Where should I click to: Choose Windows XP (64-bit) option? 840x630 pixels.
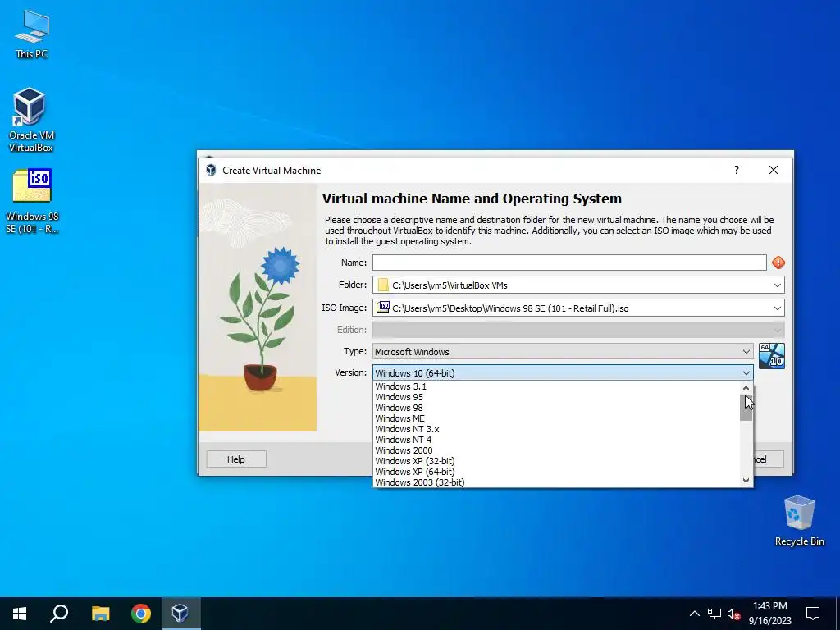coord(556,472)
